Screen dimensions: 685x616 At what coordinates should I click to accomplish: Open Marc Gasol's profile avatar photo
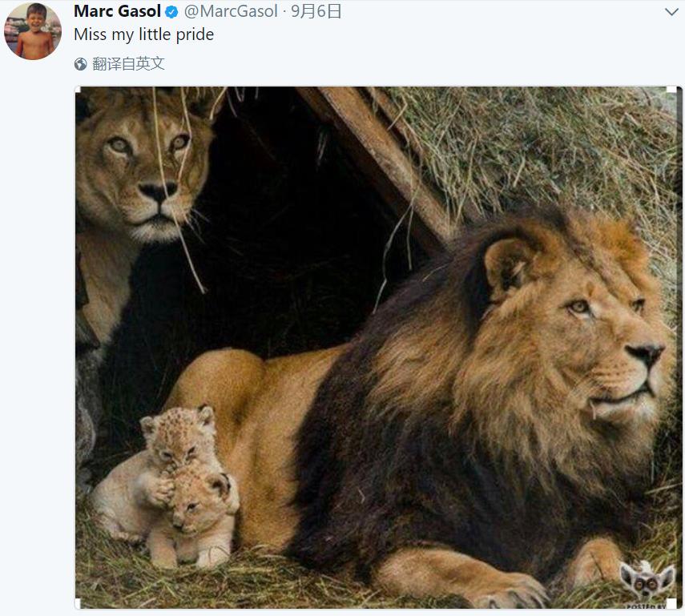click(x=32, y=31)
